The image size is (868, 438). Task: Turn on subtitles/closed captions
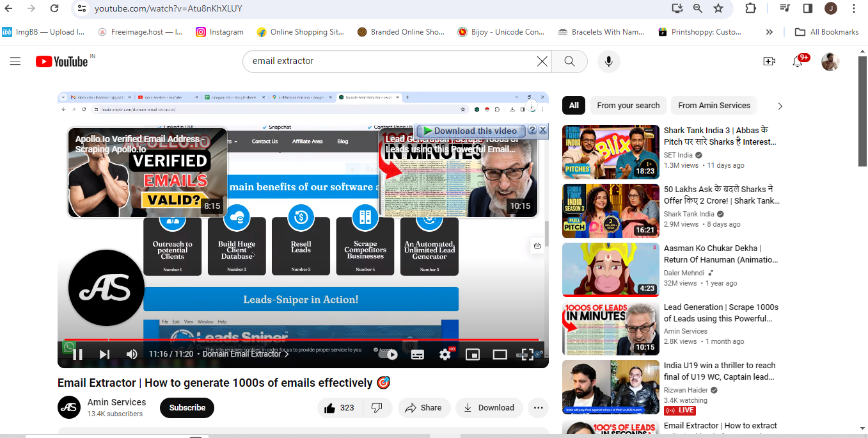pyautogui.click(x=418, y=354)
